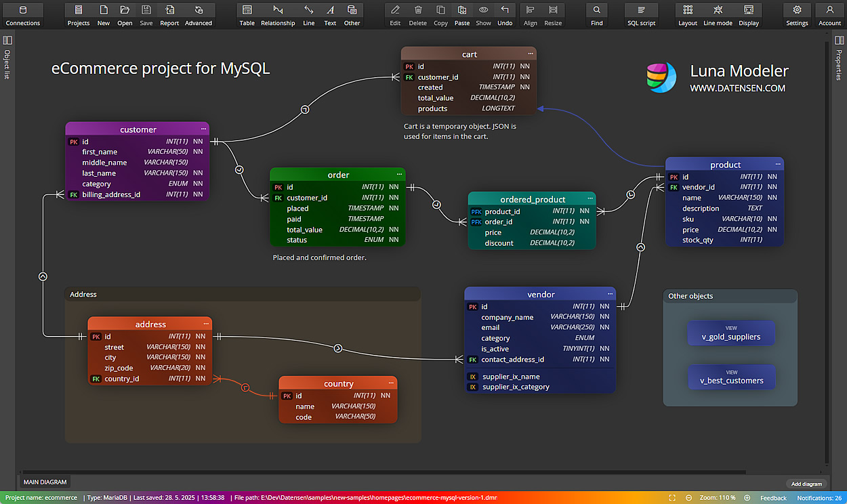Select the Table tool
Screen dimensions: 847x504
(x=247, y=15)
